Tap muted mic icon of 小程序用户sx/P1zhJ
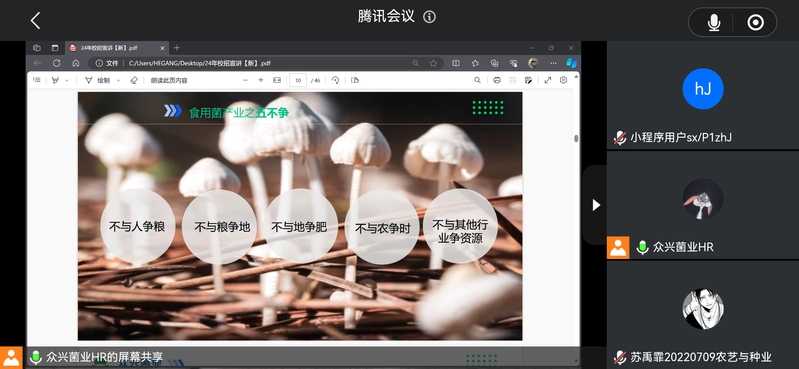The image size is (799, 369). click(620, 137)
